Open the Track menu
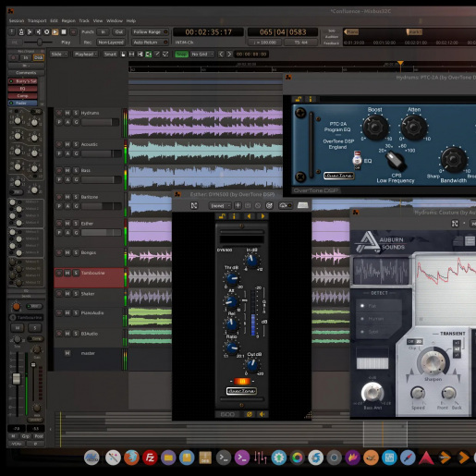 (84, 21)
